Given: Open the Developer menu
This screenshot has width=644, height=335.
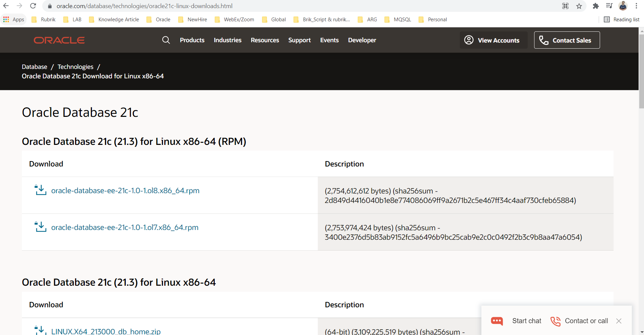Looking at the screenshot, I should coord(362,40).
